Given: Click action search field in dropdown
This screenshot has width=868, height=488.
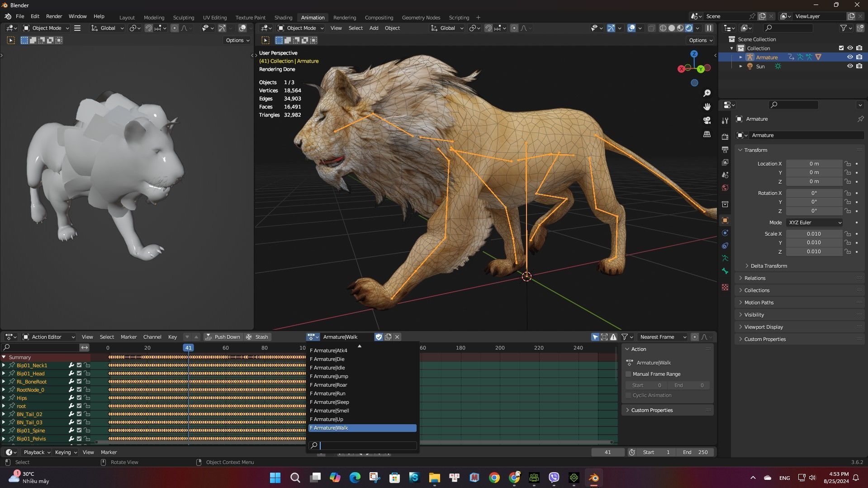Looking at the screenshot, I should click(x=362, y=445).
